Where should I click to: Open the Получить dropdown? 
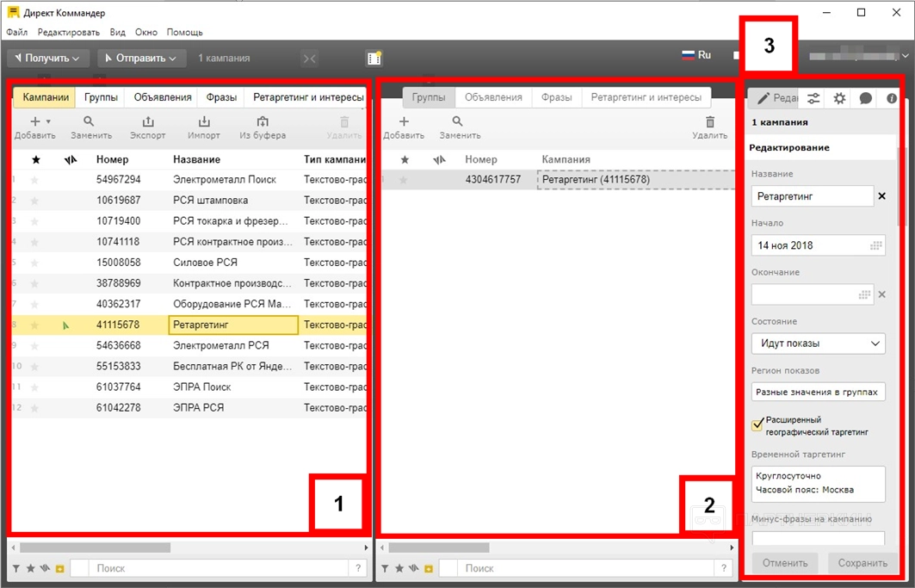[x=48, y=59]
